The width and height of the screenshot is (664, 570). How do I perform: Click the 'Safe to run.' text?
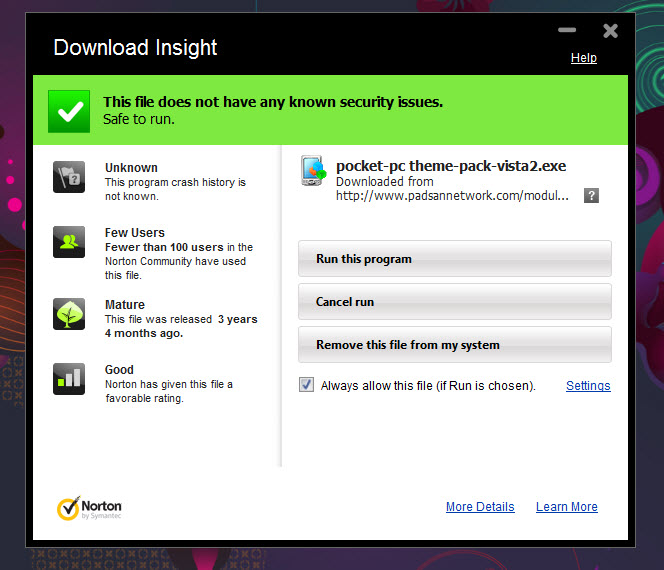[139, 119]
